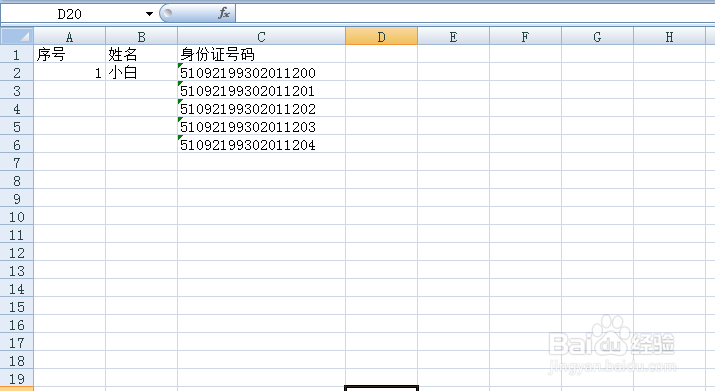Select row 7 header
The image size is (715, 391).
pyautogui.click(x=17, y=162)
